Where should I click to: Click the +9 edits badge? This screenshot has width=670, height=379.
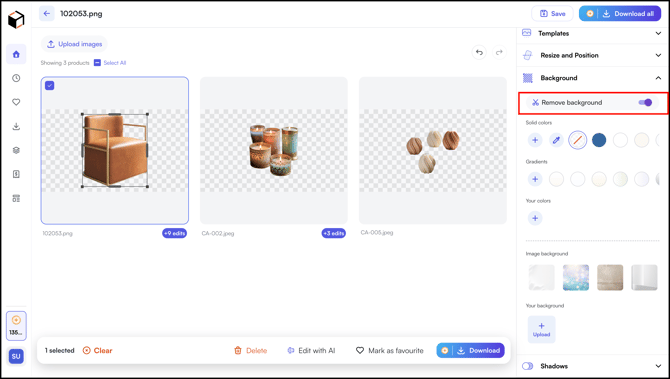[x=174, y=233]
